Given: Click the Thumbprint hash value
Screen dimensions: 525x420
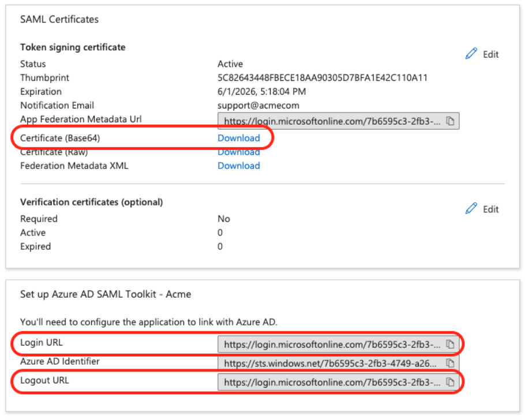Looking at the screenshot, I should [x=322, y=78].
